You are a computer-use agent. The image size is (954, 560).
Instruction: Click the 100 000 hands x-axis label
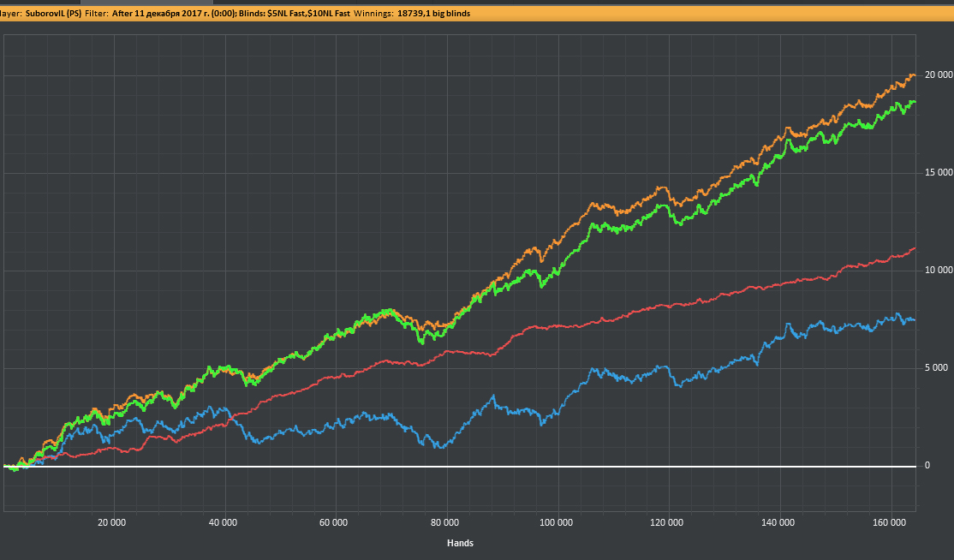point(557,521)
